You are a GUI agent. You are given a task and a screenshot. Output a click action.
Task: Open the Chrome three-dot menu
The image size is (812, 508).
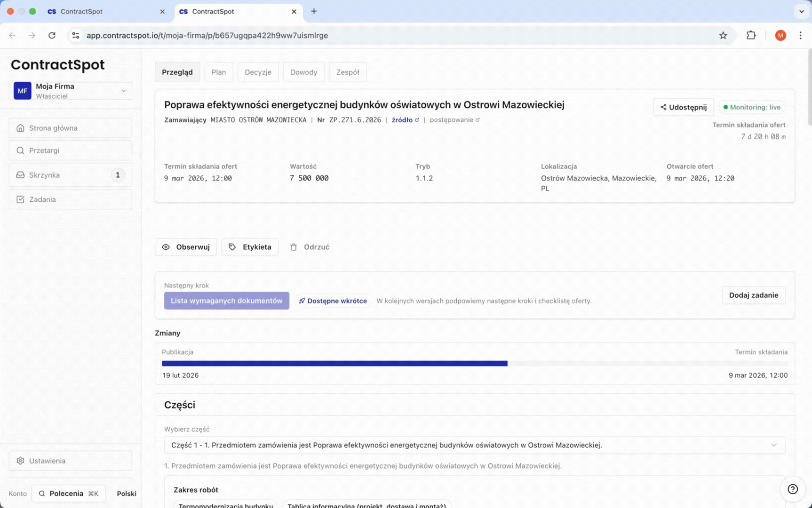pos(800,35)
